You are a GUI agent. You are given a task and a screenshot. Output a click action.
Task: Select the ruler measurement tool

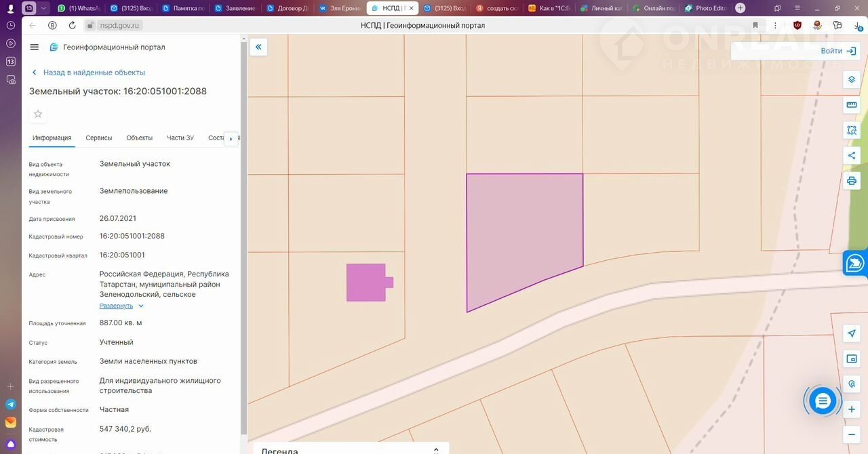852,105
